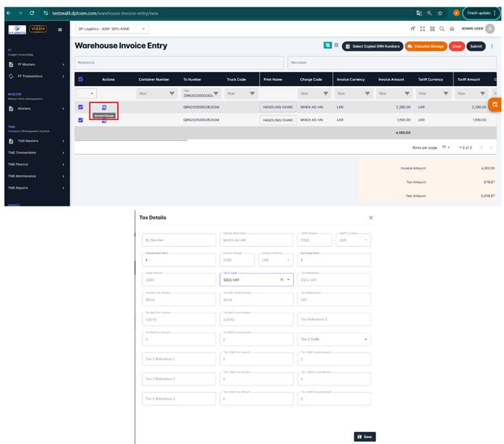The width and height of the screenshot is (504, 444).
Task: Open Invoice Currency column filter funnel
Action: (x=368, y=94)
